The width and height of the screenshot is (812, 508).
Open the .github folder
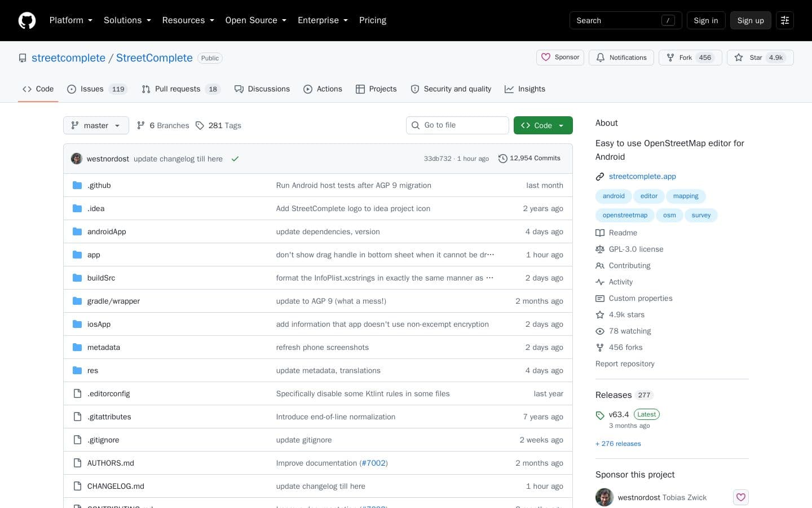99,185
